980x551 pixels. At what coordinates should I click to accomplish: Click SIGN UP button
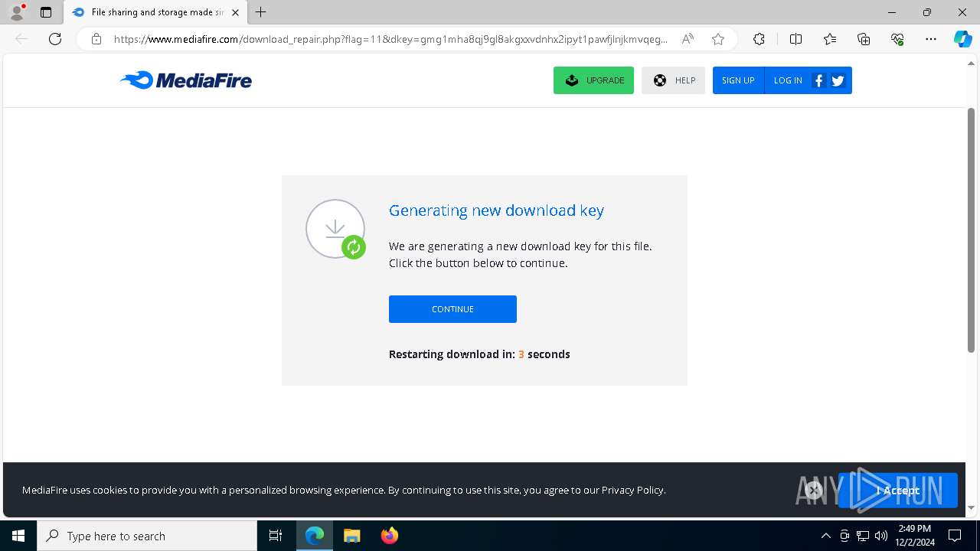point(738,80)
